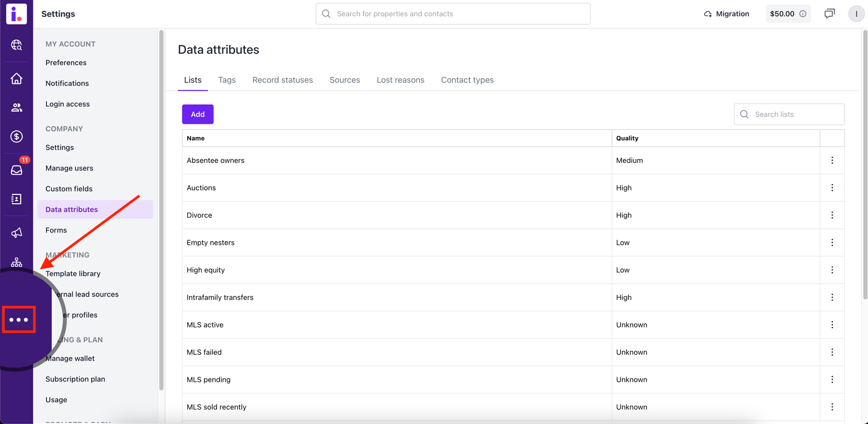Open the chat messages icon in header
868x424 pixels.
829,14
